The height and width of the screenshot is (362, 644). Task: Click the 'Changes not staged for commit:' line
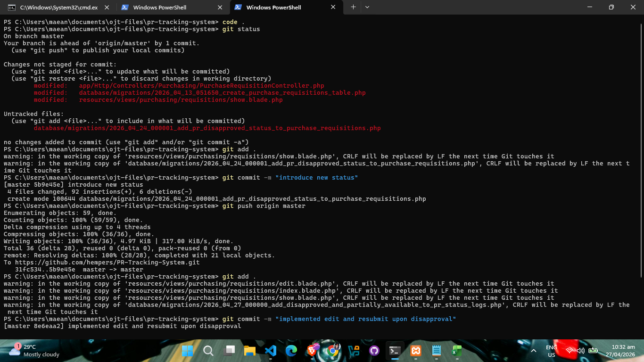coord(60,65)
